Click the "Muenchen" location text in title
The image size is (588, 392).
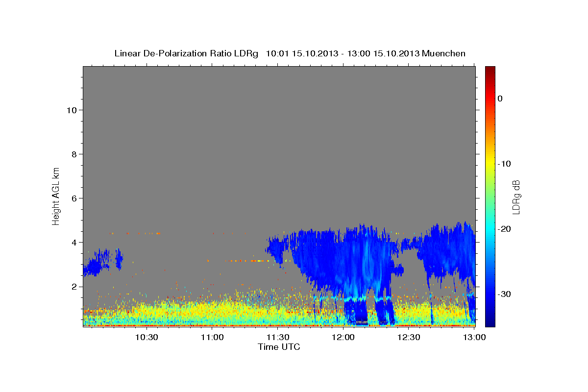pyautogui.click(x=444, y=53)
